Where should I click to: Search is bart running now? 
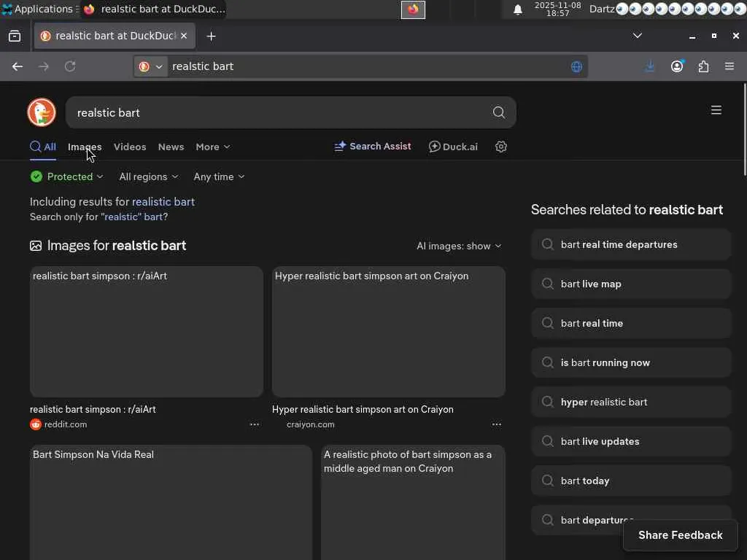tap(631, 362)
